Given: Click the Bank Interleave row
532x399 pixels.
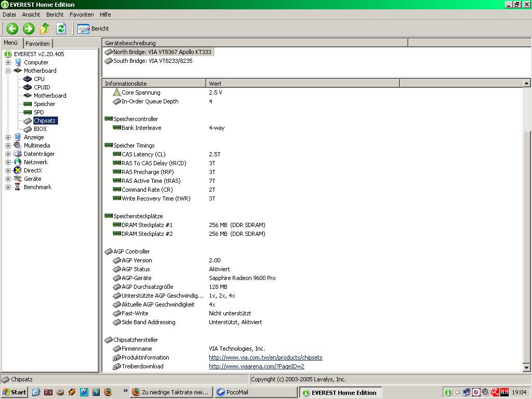Looking at the screenshot, I should (312, 128).
